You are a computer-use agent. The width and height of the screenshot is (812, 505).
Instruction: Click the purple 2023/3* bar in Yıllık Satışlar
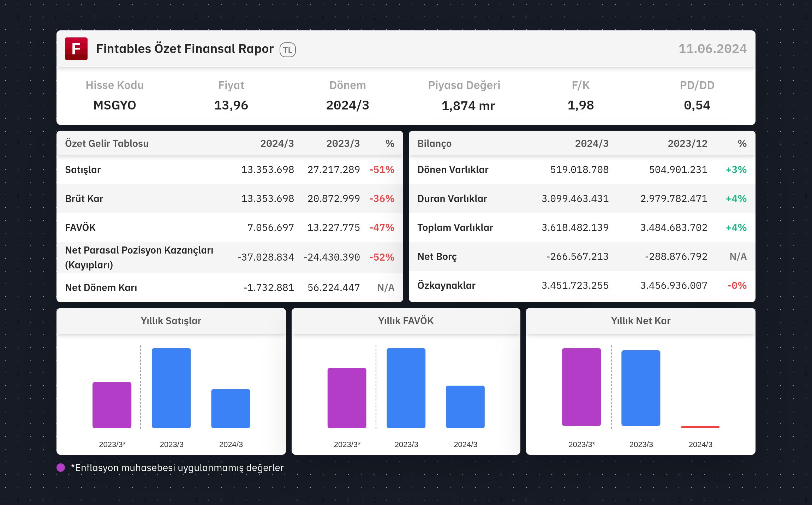coord(112,405)
